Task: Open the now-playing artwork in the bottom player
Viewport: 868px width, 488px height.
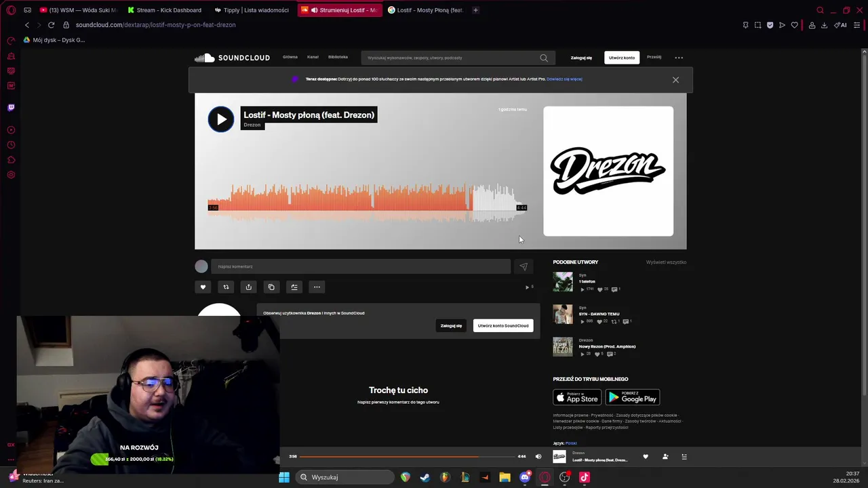Action: (x=559, y=457)
